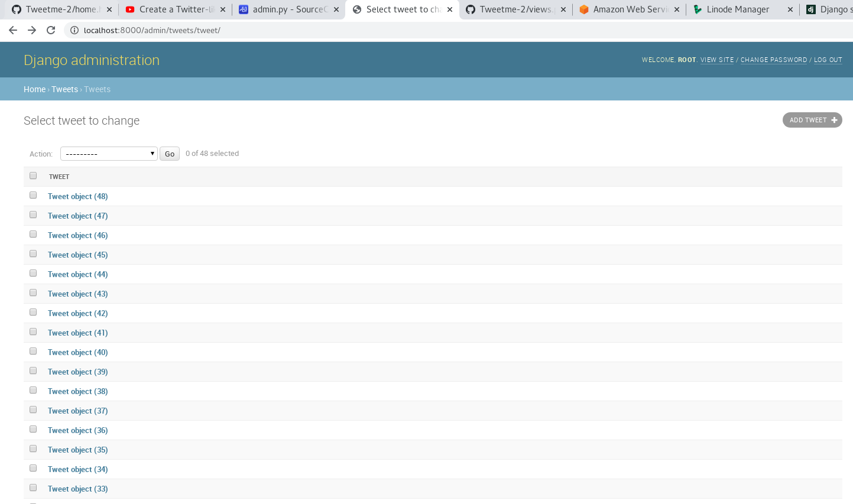Close the Create a Twitter-like tab
Viewport: 853px width, 504px height.
pyautogui.click(x=223, y=9)
